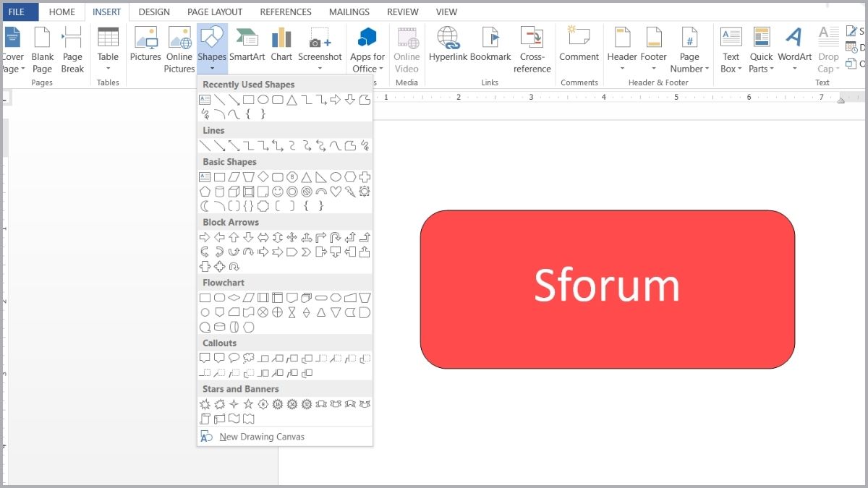
Task: Choose the Heart shape in Basic Shapes
Action: tap(336, 192)
